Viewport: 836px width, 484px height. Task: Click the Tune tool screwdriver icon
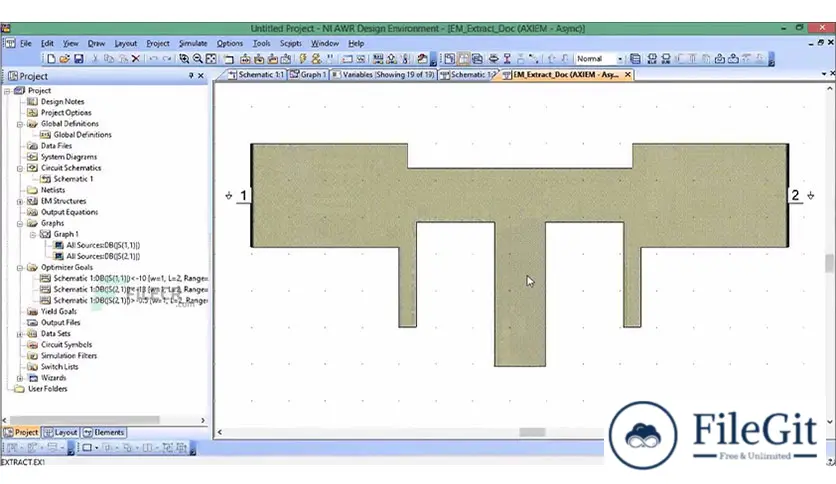tap(405, 59)
